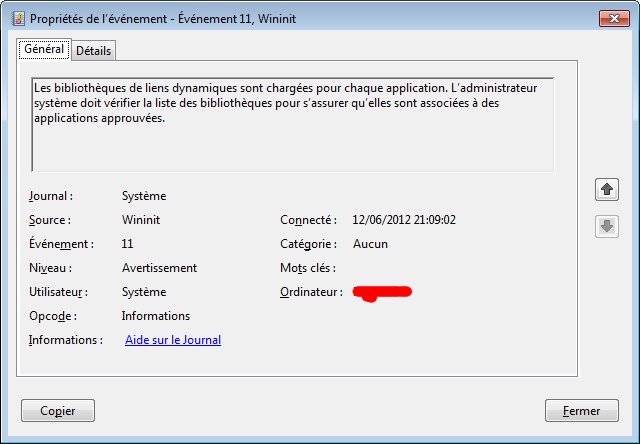Select the Événement value 11
The height and width of the screenshot is (444, 640).
coord(127,244)
